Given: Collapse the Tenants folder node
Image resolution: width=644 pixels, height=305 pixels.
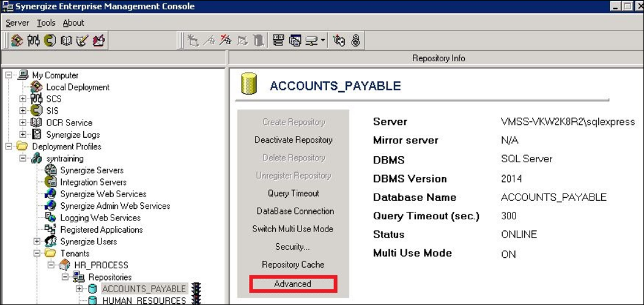Looking at the screenshot, I should point(37,253).
